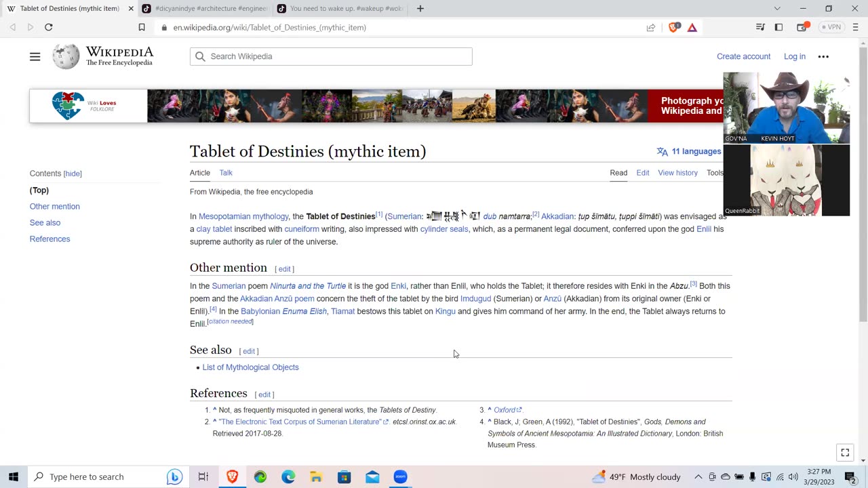Expand the 11 languages dropdown
This screenshot has height=488, width=868.
pyautogui.click(x=689, y=151)
